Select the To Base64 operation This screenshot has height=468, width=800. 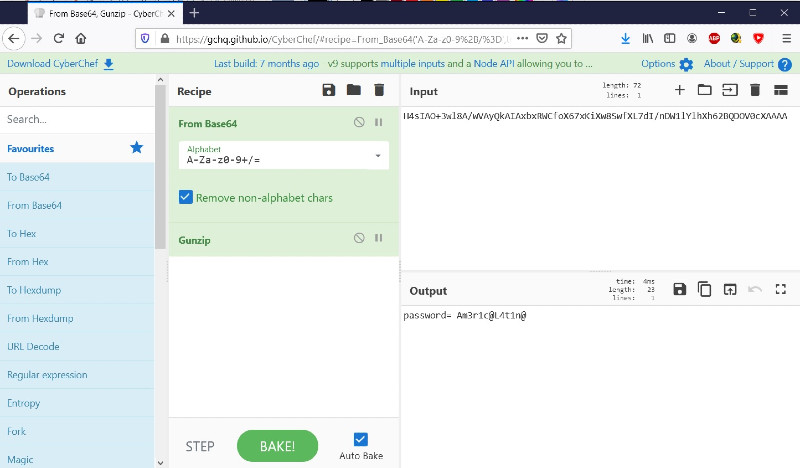click(x=77, y=177)
